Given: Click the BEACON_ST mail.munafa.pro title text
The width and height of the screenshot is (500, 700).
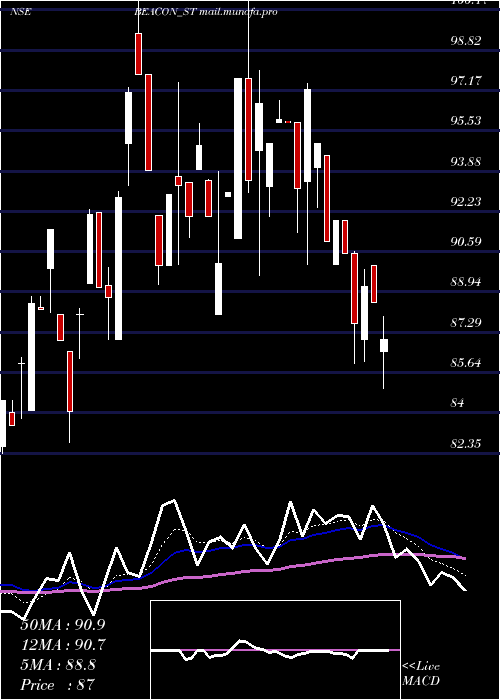Looking at the screenshot, I should [206, 12].
